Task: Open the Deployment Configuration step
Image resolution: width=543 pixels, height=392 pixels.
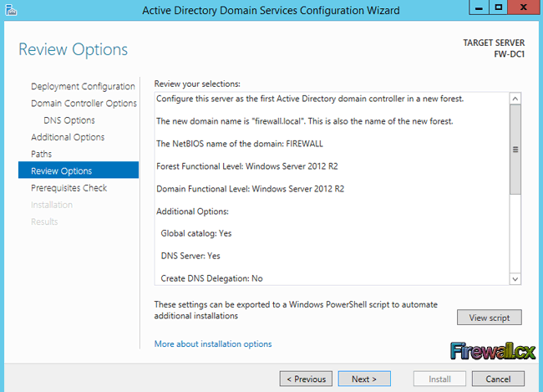Action: tap(83, 86)
